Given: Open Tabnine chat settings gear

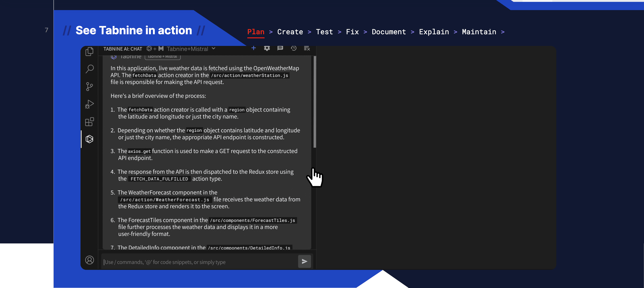Looking at the screenshot, I should click(267, 48).
